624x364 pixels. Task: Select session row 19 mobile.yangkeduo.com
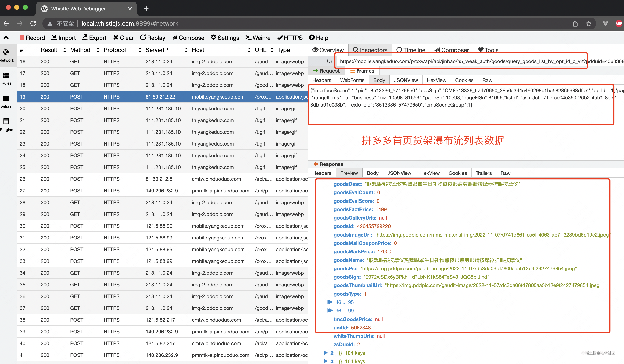[x=163, y=97]
